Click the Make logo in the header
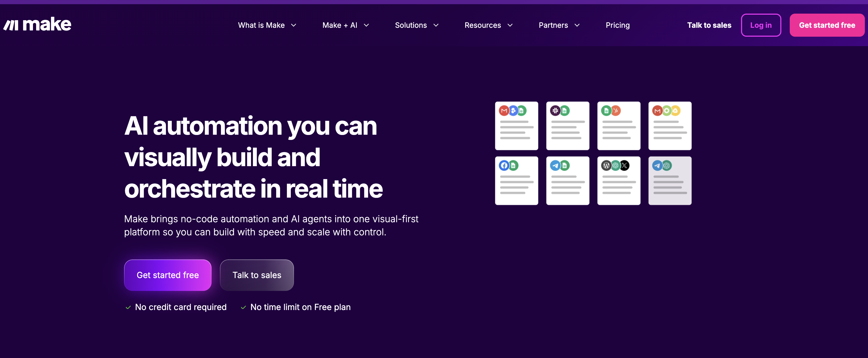 tap(37, 25)
